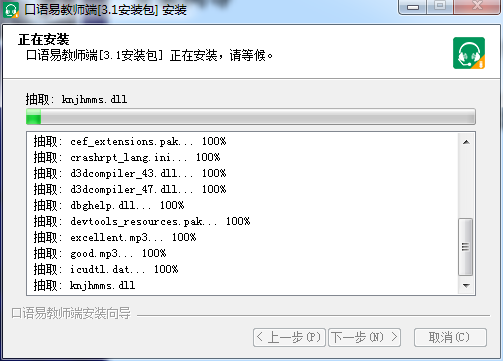Click the log list scroll down arrow
This screenshot has width=503, height=361.
[466, 286]
